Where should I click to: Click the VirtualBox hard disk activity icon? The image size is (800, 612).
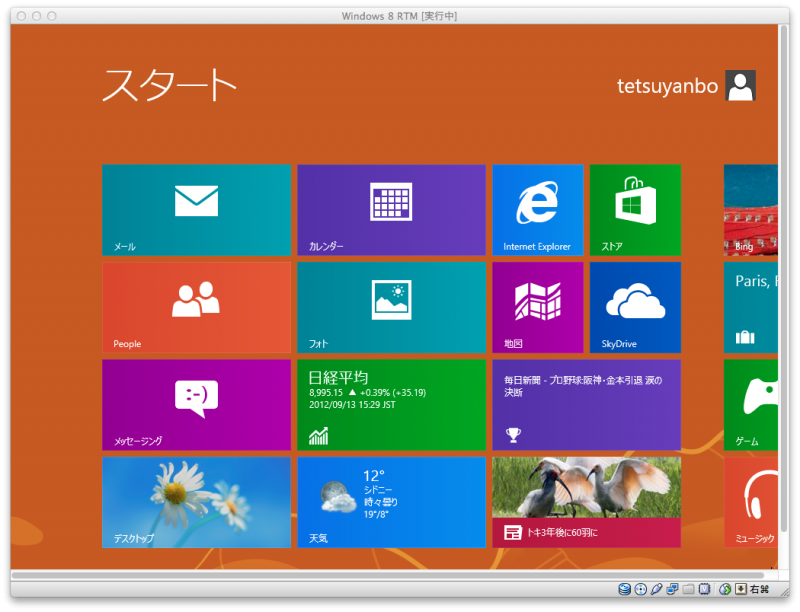point(624,590)
